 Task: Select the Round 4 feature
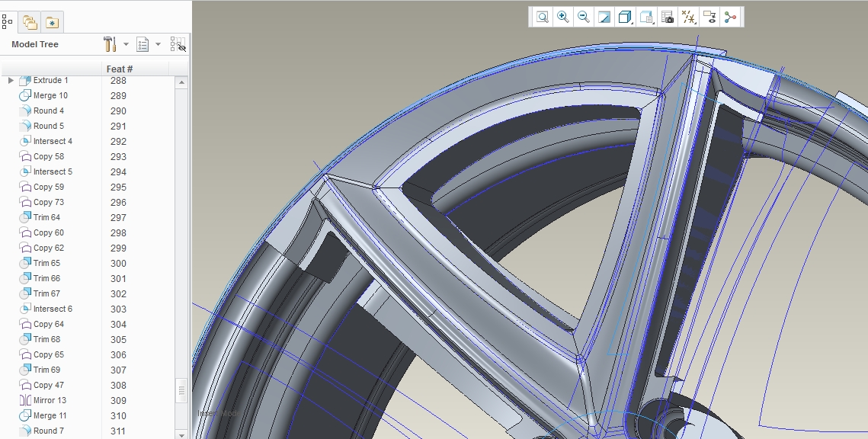pyautogui.click(x=49, y=111)
